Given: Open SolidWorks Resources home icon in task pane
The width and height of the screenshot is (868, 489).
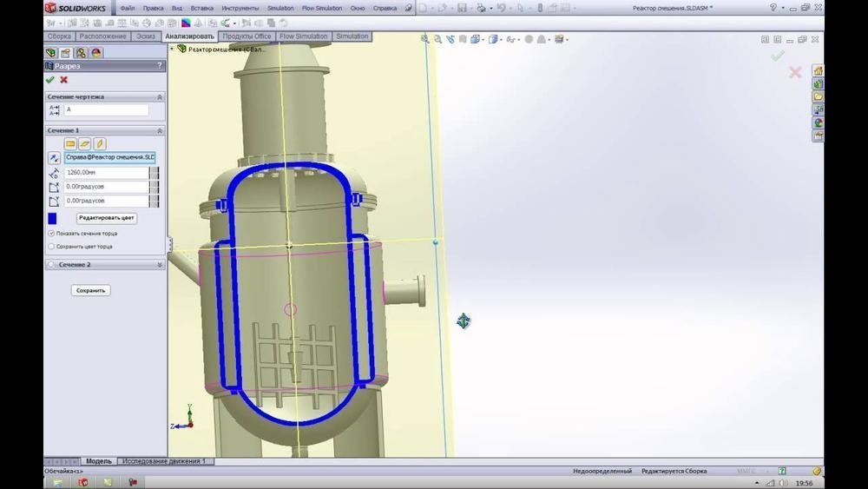Looking at the screenshot, I should [x=818, y=70].
